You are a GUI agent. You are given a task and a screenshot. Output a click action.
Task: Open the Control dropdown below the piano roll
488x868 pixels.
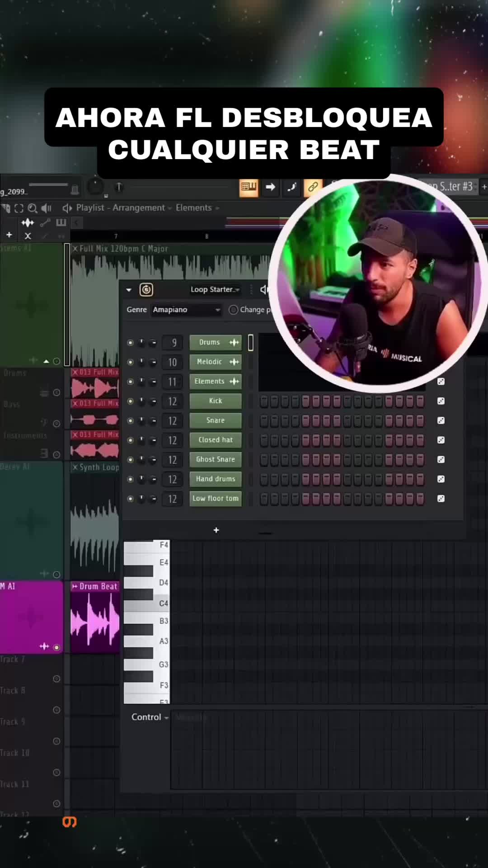point(150,717)
